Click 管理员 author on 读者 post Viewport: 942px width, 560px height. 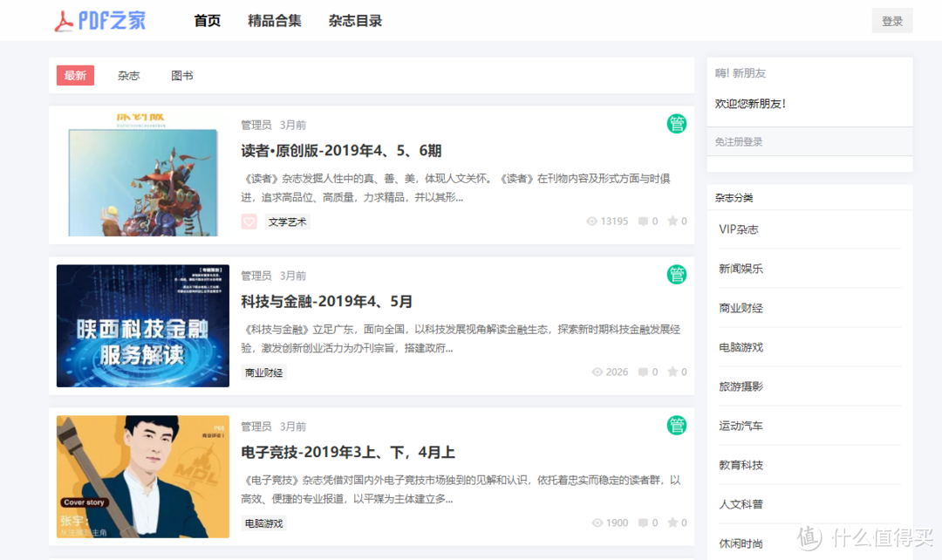tap(256, 125)
